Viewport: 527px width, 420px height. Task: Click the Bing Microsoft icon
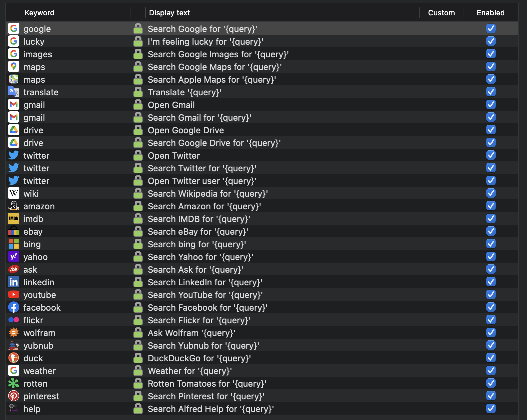coord(14,244)
